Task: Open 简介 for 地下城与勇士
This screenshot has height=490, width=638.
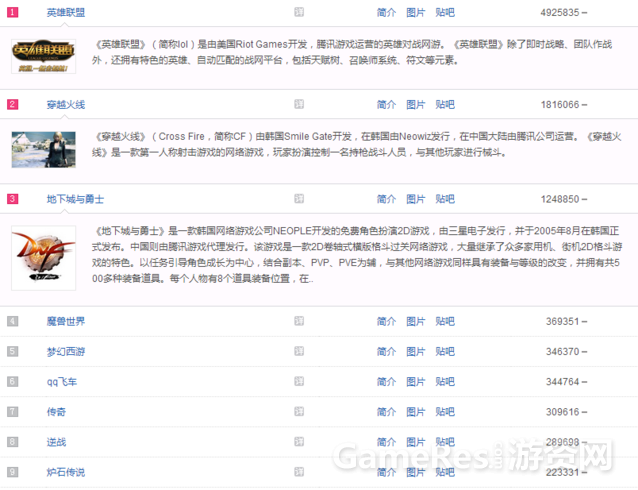Action: click(386, 199)
